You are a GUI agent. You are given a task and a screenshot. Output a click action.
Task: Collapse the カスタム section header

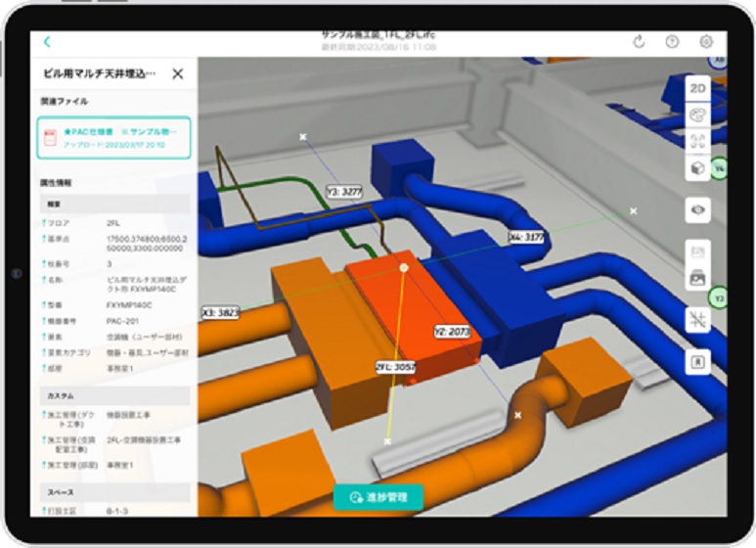(113, 395)
